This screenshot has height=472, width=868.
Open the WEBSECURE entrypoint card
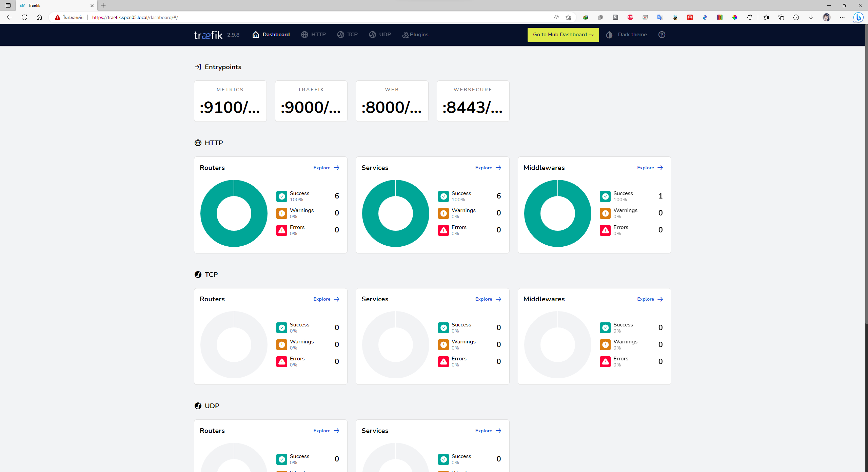(473, 101)
